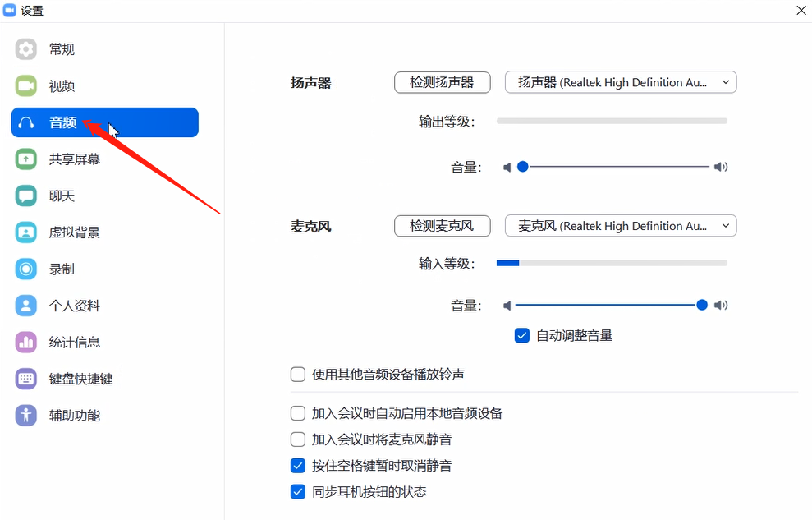
Task: Open the Recording (录制) icon
Action: 26,269
